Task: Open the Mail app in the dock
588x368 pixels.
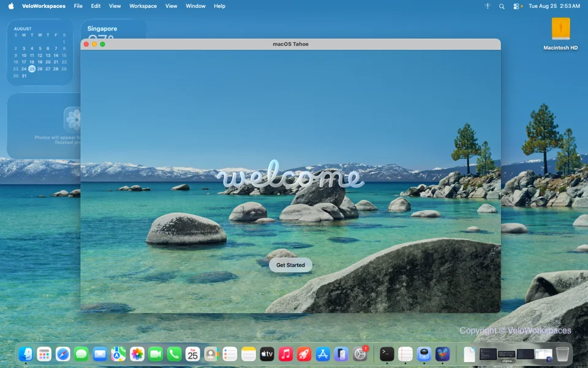Action: (x=100, y=354)
